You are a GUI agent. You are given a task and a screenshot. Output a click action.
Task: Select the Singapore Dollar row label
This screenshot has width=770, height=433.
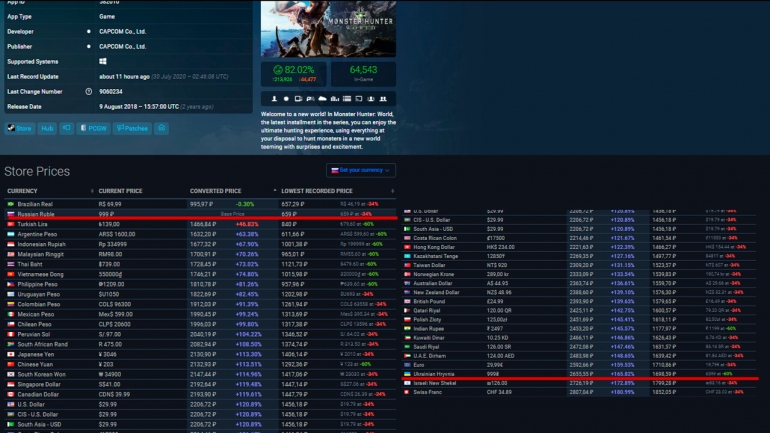click(x=39, y=384)
